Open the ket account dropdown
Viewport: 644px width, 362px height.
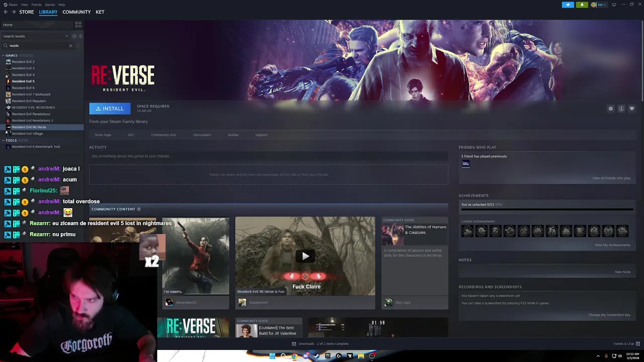click(599, 5)
